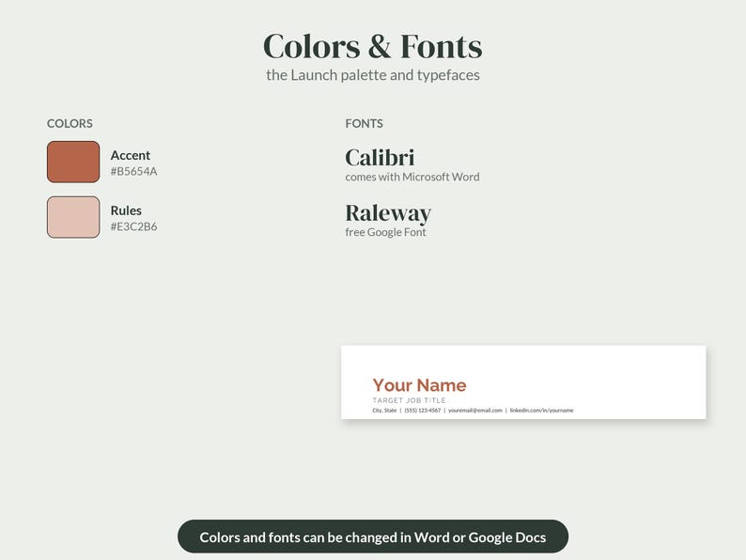Click 'Your Name' in resume preview

click(420, 385)
